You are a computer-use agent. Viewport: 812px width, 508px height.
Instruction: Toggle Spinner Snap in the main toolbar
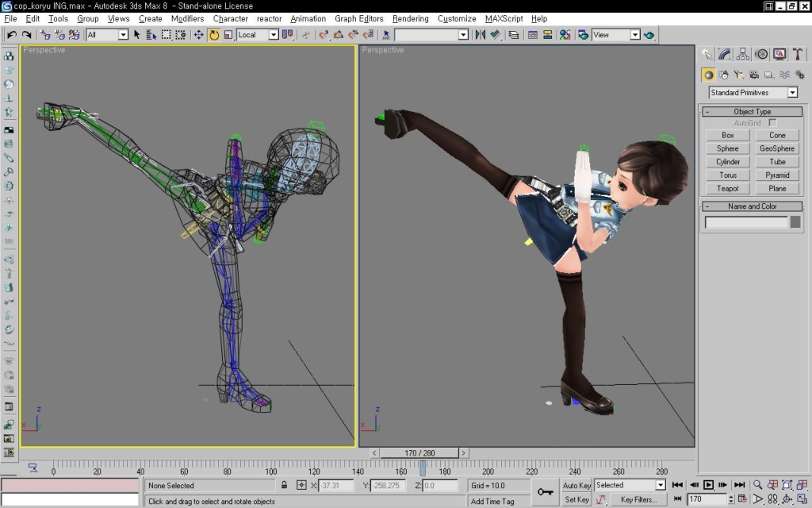[x=368, y=35]
